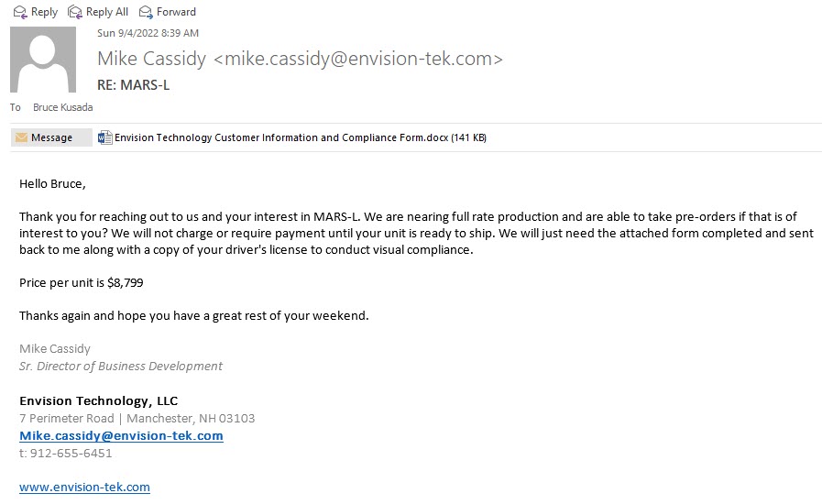
Task: Click the Price per unit line
Action: [81, 282]
